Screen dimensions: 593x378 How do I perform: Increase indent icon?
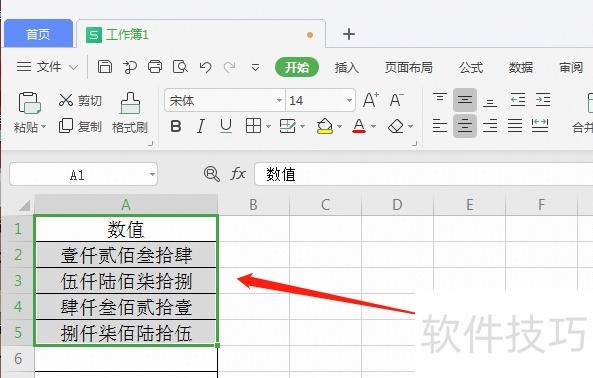pyautogui.click(x=543, y=100)
